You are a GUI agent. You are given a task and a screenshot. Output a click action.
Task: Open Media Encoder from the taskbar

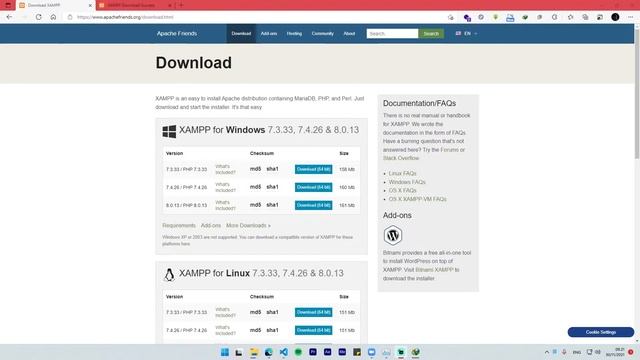(x=342, y=352)
